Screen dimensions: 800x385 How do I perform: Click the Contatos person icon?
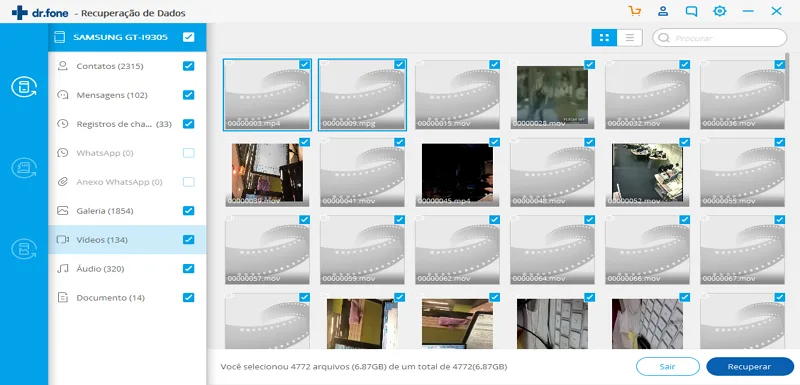63,66
